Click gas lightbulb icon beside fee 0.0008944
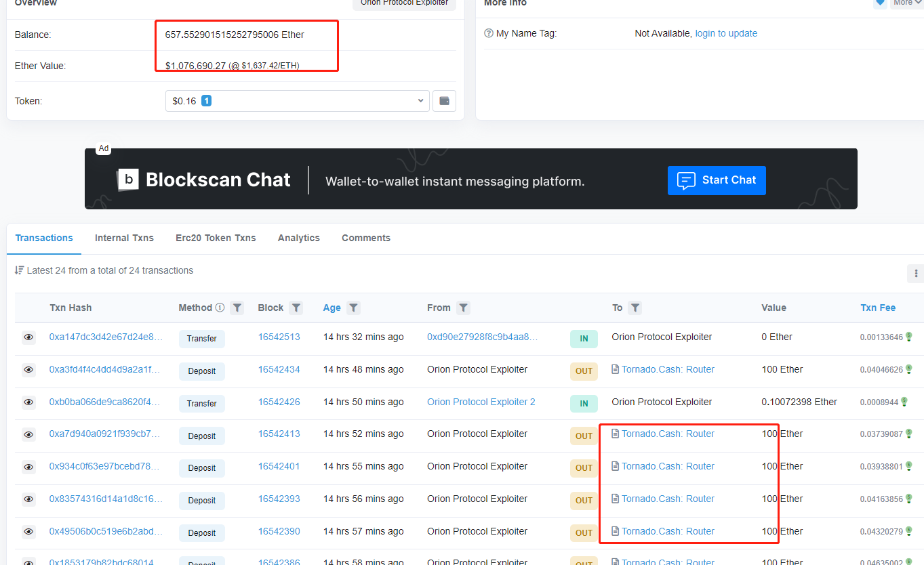Screen dimensions: 924x565 click(903, 402)
